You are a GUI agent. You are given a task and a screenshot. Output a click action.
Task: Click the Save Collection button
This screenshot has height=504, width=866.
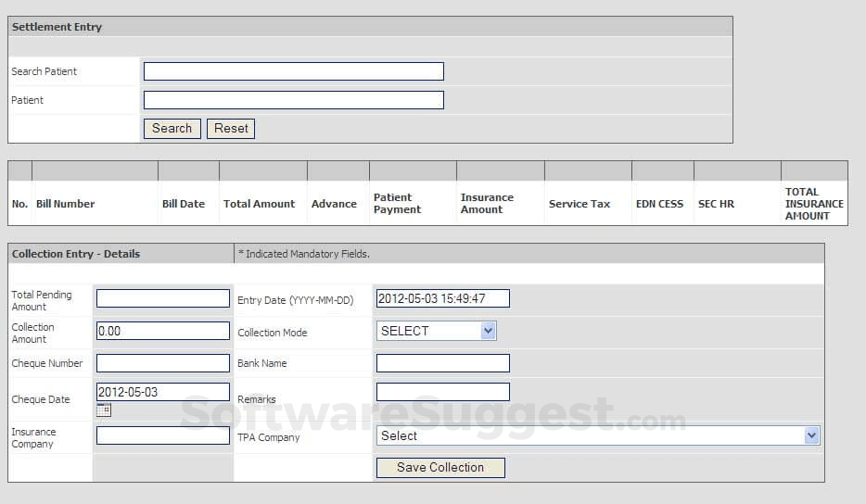click(440, 468)
